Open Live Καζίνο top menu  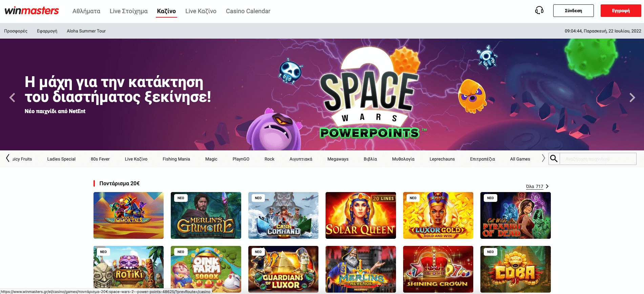pyautogui.click(x=201, y=11)
